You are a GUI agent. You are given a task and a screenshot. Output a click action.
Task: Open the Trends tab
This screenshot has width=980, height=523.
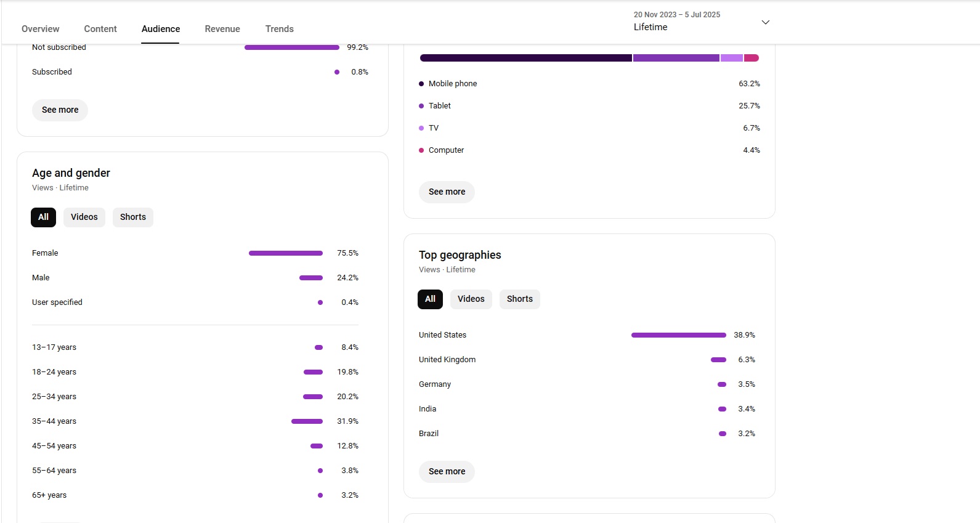pyautogui.click(x=280, y=29)
